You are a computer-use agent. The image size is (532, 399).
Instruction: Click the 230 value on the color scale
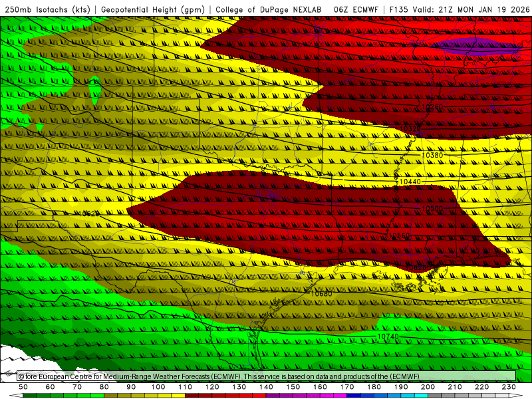(x=509, y=387)
